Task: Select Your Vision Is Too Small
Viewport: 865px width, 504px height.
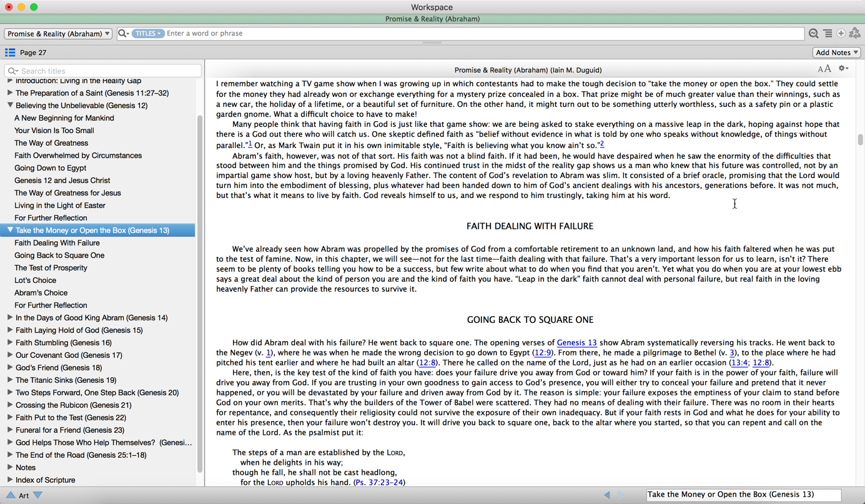Action: tap(54, 131)
